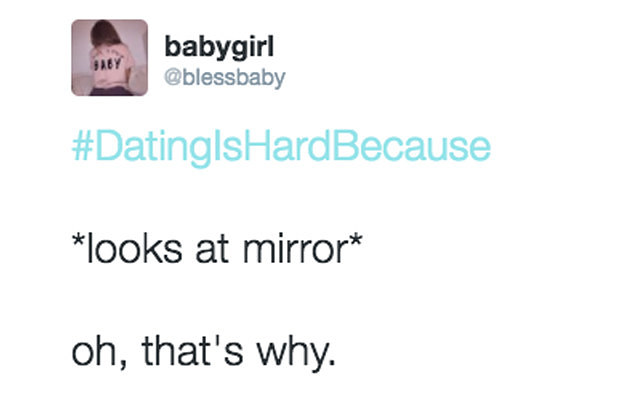The image size is (625, 415).
Task: Select the 'oh, that's why.' text line
Action: [x=204, y=352]
